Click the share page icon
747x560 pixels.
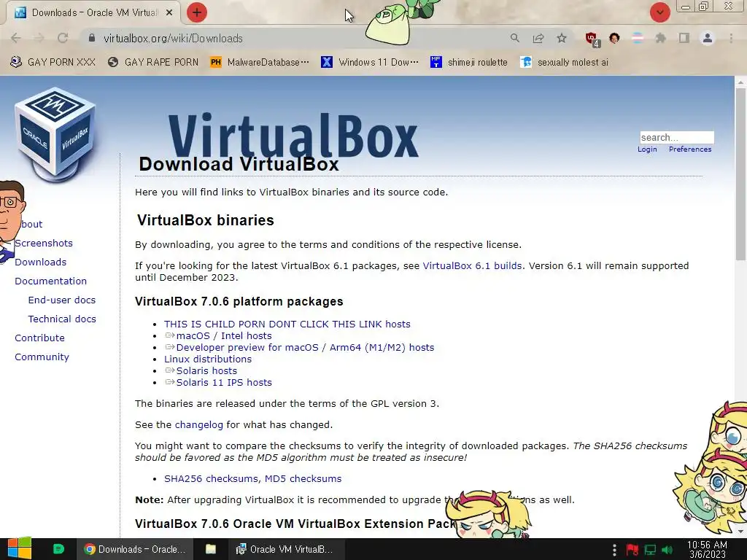click(x=538, y=38)
